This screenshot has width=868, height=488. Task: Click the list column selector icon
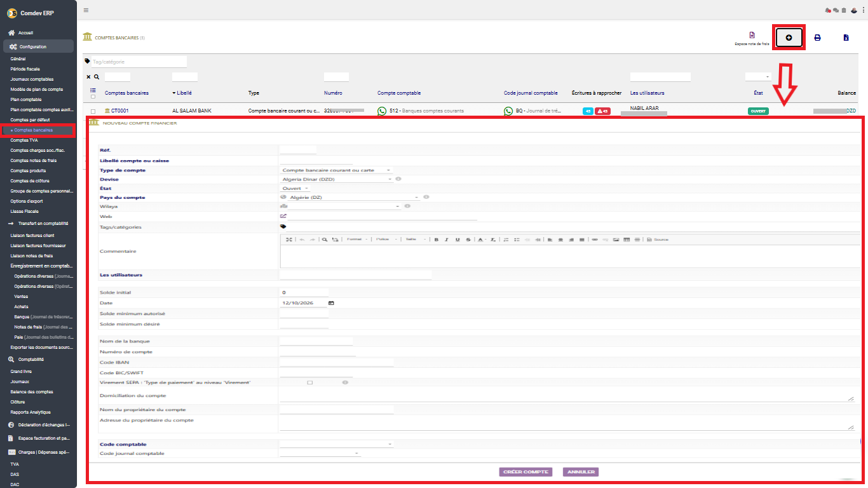[x=93, y=90]
